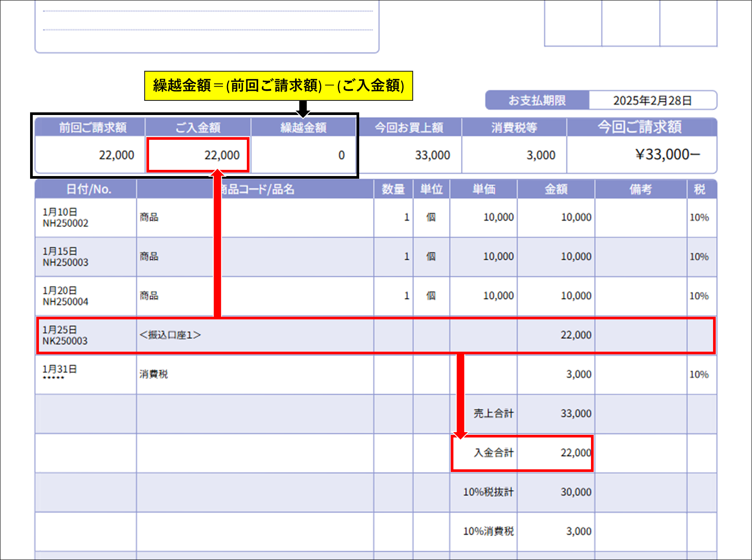Screen dimensions: 752x560
Task: Click the payment due date 2025年2月28日
Action: tap(652, 100)
